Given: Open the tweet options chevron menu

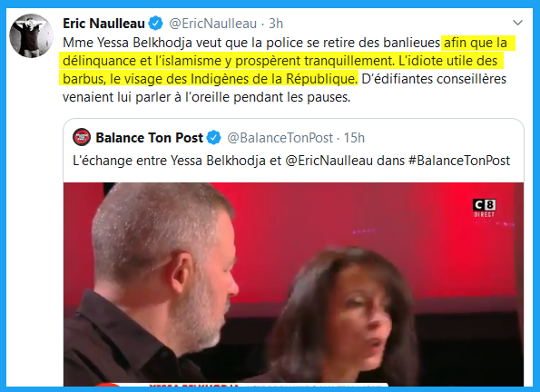Looking at the screenshot, I should pos(517,23).
